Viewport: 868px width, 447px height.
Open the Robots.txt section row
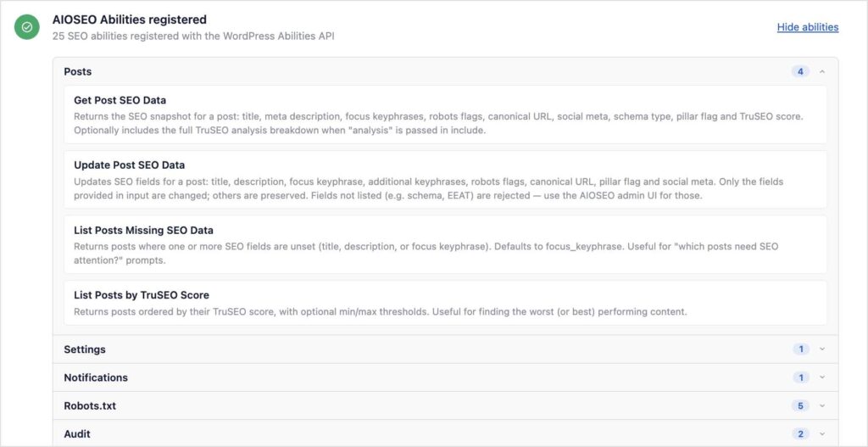click(x=446, y=406)
